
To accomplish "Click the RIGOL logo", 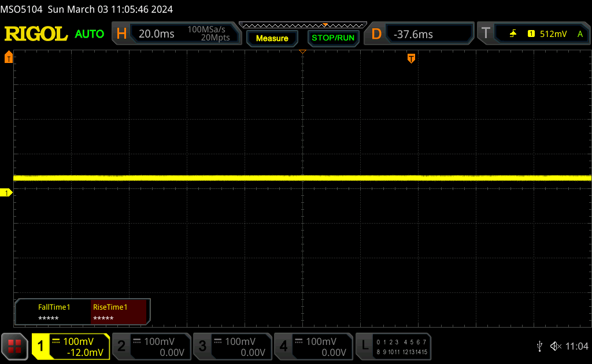I will pos(36,34).
